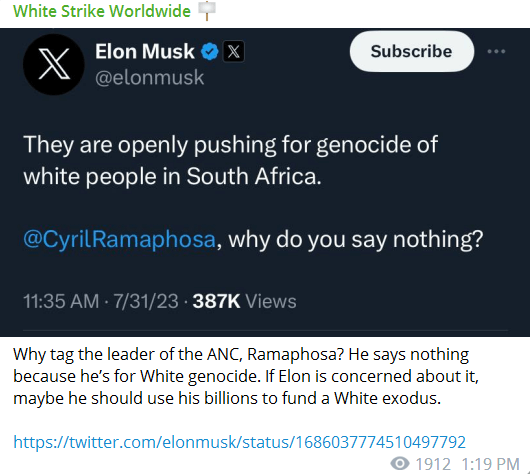Click the Subscribe button
530x474 pixels.
[x=412, y=51]
